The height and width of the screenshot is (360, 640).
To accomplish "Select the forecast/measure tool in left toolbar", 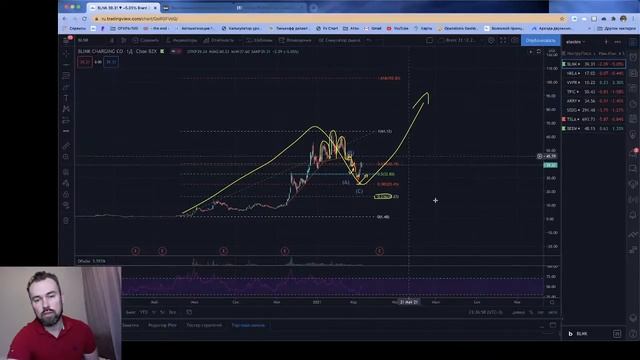I will [x=66, y=120].
